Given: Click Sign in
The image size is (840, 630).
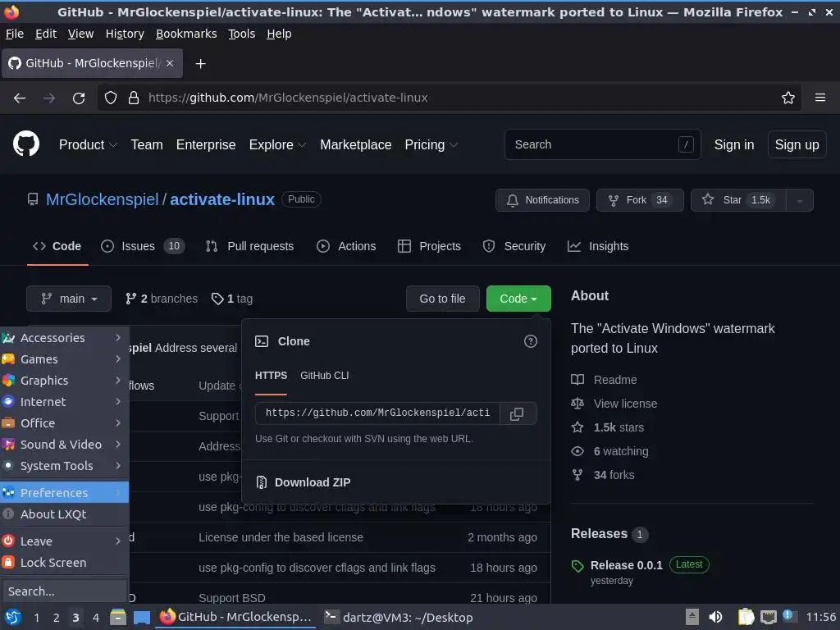Looking at the screenshot, I should pos(734,144).
